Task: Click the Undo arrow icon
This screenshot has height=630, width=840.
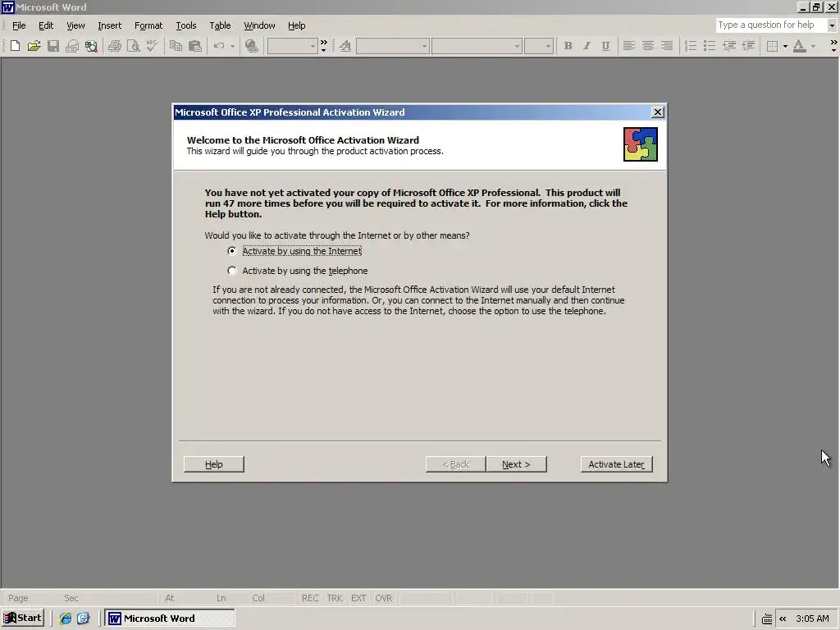Action: click(218, 46)
